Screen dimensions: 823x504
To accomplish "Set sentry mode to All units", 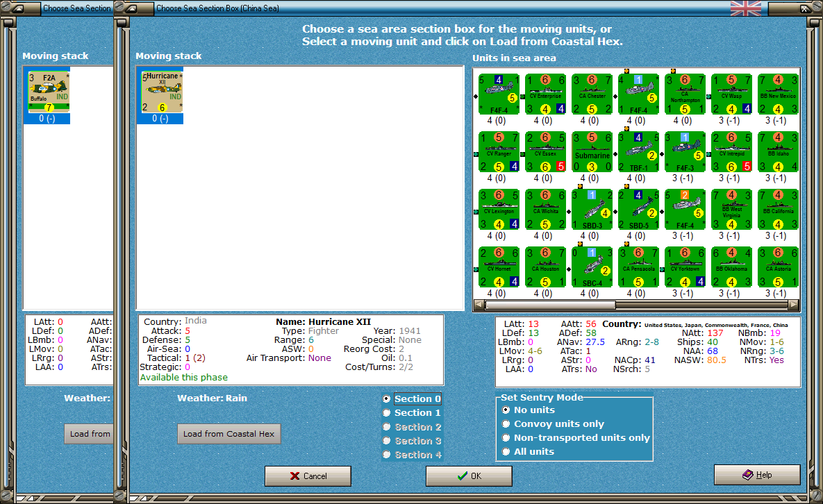I will point(528,451).
